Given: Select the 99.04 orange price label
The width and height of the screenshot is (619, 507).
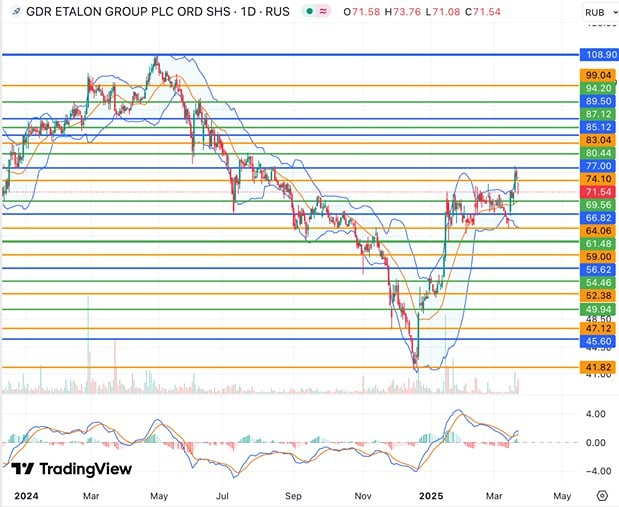Looking at the screenshot, I should tap(598, 75).
